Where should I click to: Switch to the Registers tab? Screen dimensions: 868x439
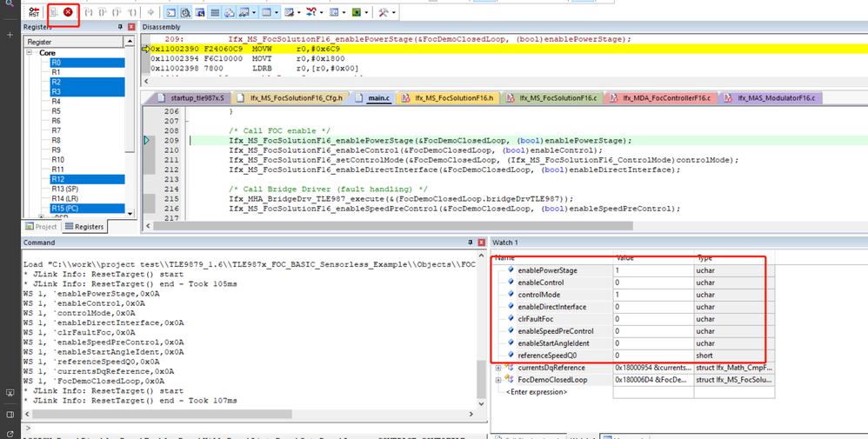[84, 226]
